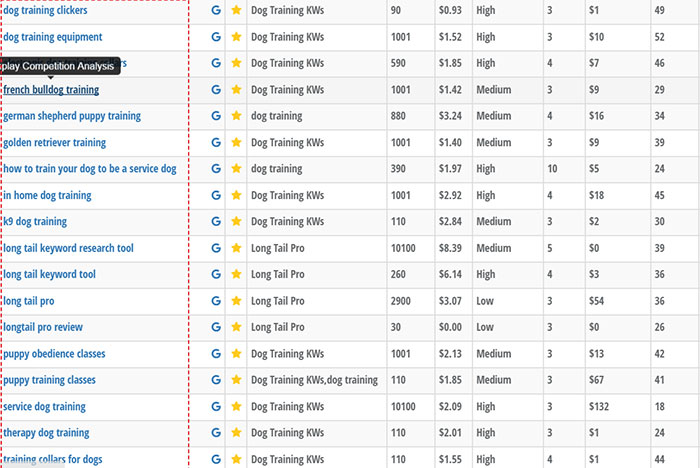The image size is (700, 468).
Task: Unstar the german shepherd puppy training keyword
Action: (237, 116)
